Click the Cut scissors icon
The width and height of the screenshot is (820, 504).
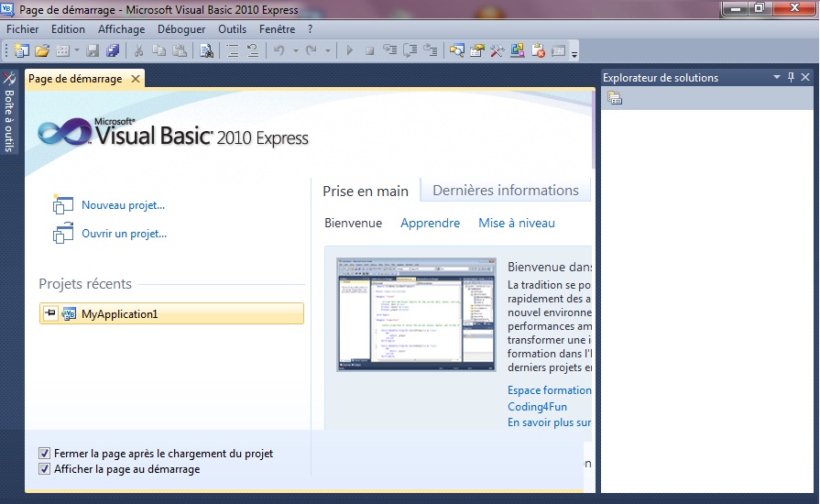coord(138,50)
